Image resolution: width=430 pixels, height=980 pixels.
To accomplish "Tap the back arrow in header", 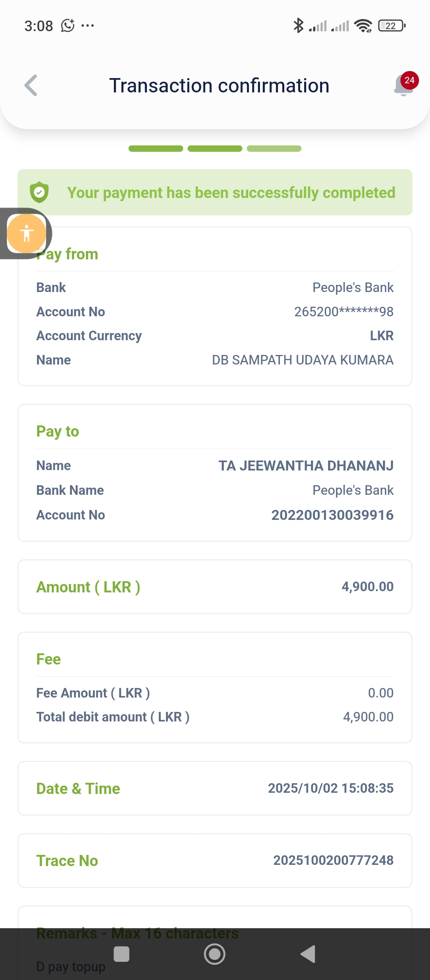I will pyautogui.click(x=31, y=86).
